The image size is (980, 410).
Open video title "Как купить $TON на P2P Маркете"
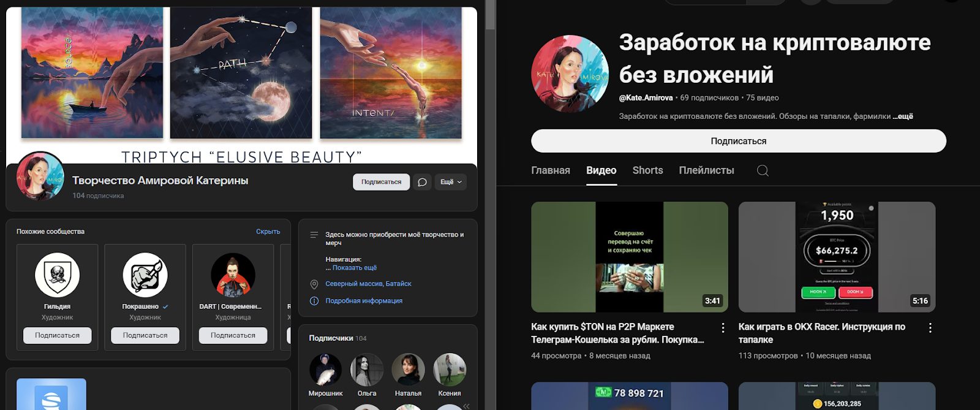[617, 333]
